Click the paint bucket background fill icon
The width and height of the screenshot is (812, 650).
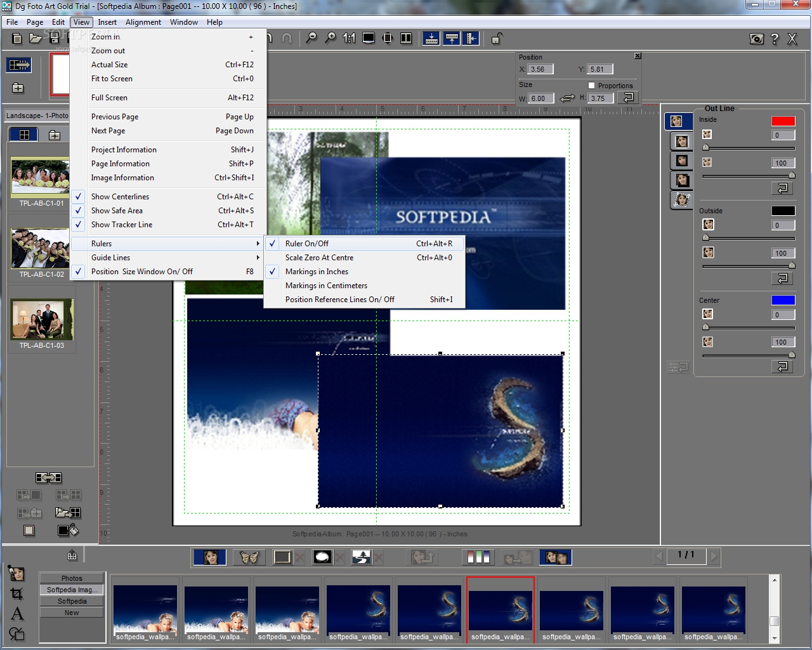tap(68, 530)
